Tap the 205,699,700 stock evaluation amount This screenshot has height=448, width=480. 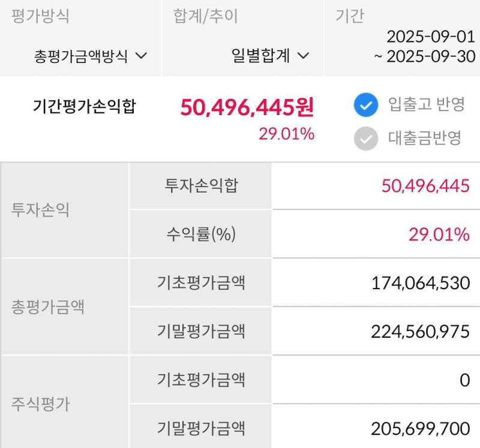click(420, 429)
